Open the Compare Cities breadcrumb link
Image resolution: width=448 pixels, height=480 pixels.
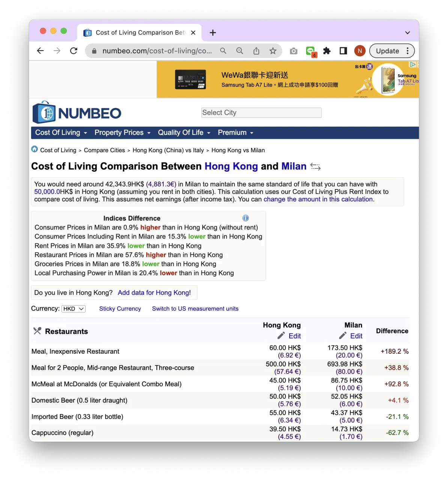104,150
